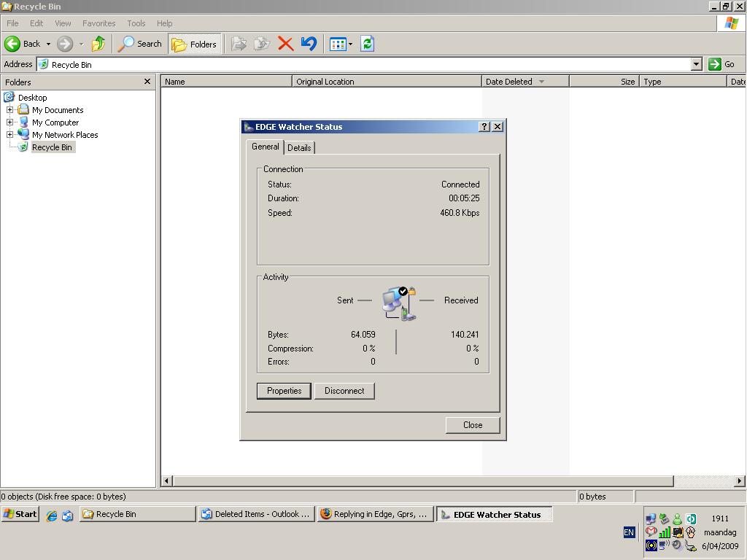This screenshot has height=560, width=747.
Task: Switch to the Details tab
Action: click(299, 147)
